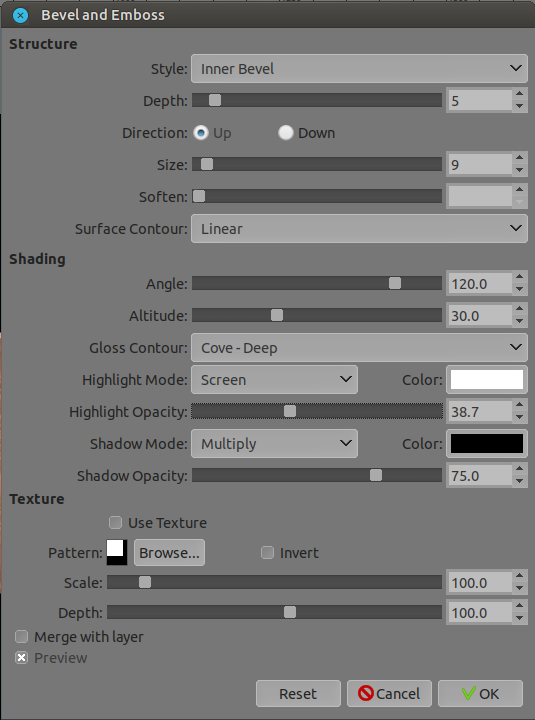Open the Shadow Mode dropdown showing Multiply
This screenshot has width=535, height=720.
(x=274, y=443)
